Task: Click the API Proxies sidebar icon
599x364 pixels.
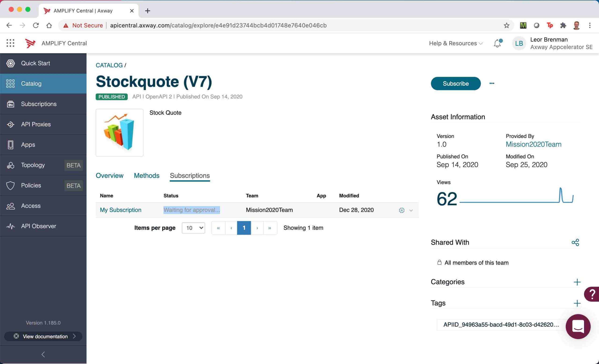Action: tap(11, 124)
